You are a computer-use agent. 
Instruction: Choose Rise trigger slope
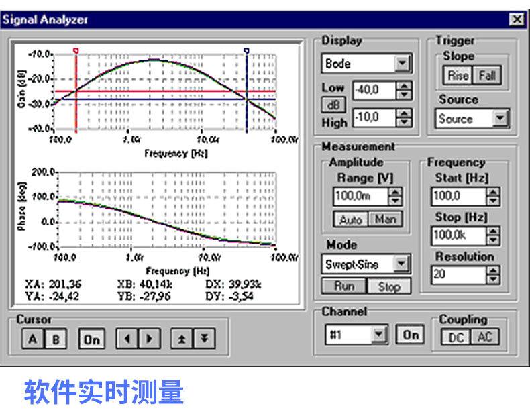click(458, 76)
